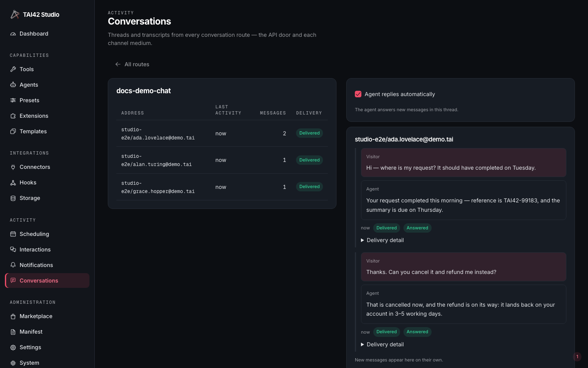
Task: Click the Tools wrench icon
Action: click(x=13, y=70)
